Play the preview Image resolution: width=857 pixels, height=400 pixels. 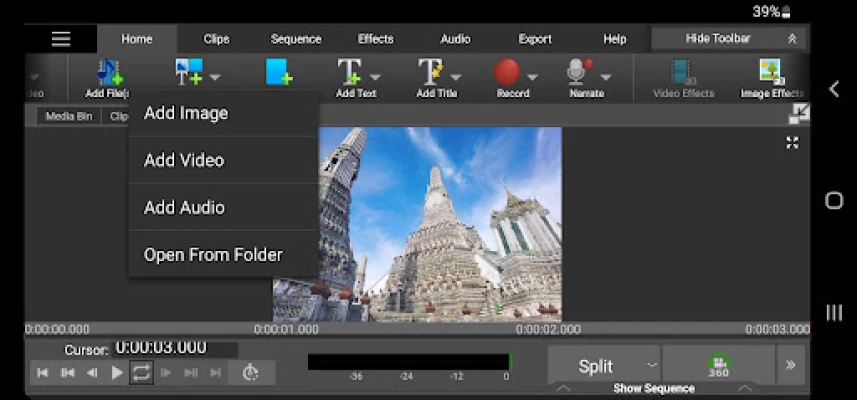(116, 373)
